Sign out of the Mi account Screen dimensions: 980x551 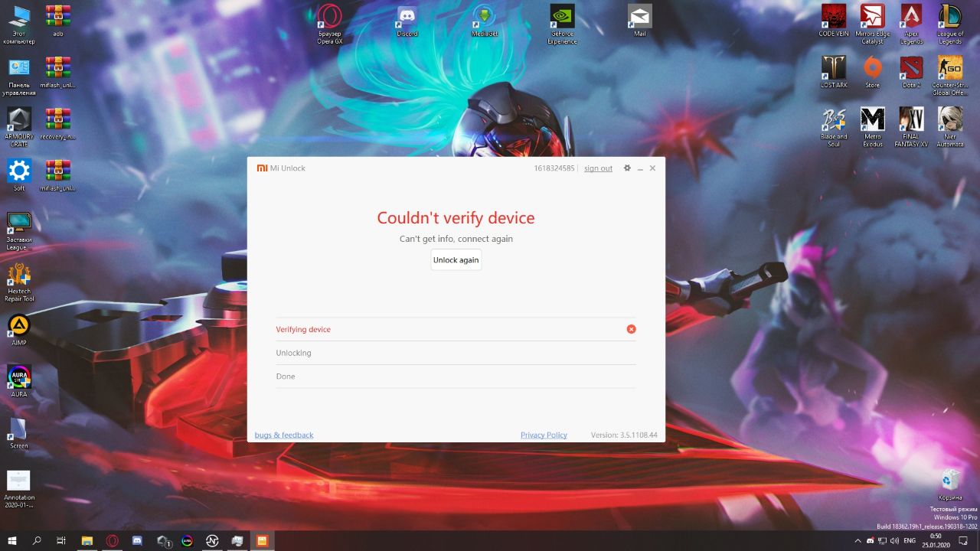coord(598,168)
